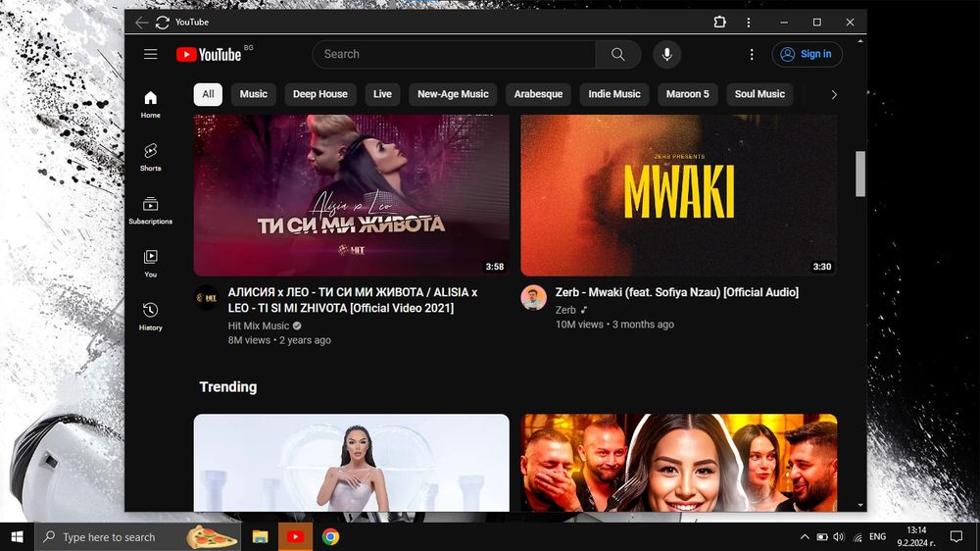Open YouTube settings three-dot menu
Screen dimensions: 980x551
[x=752, y=54]
